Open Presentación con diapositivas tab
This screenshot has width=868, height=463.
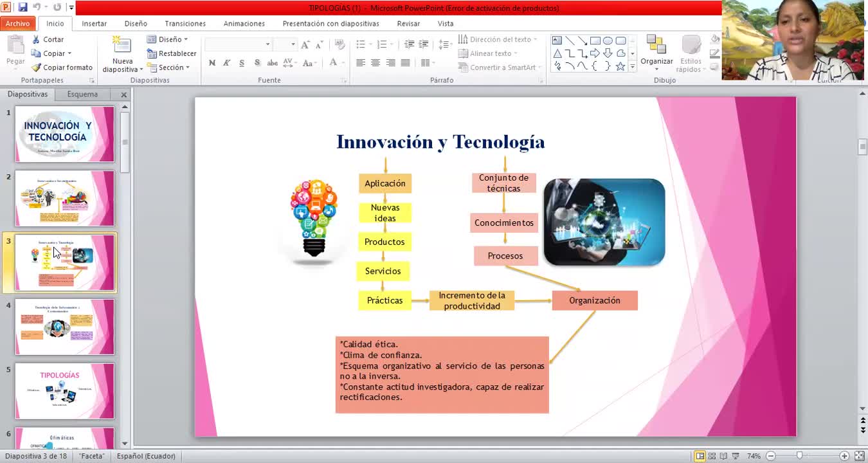click(x=331, y=24)
